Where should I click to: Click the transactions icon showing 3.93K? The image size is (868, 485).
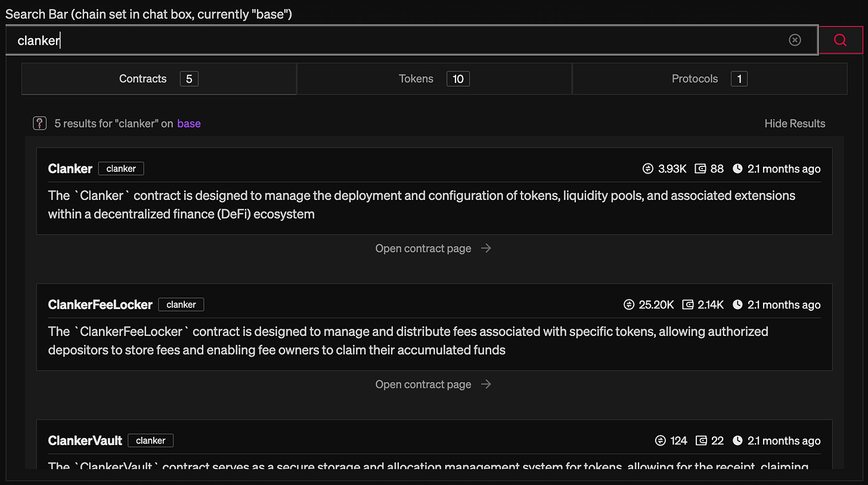(647, 169)
